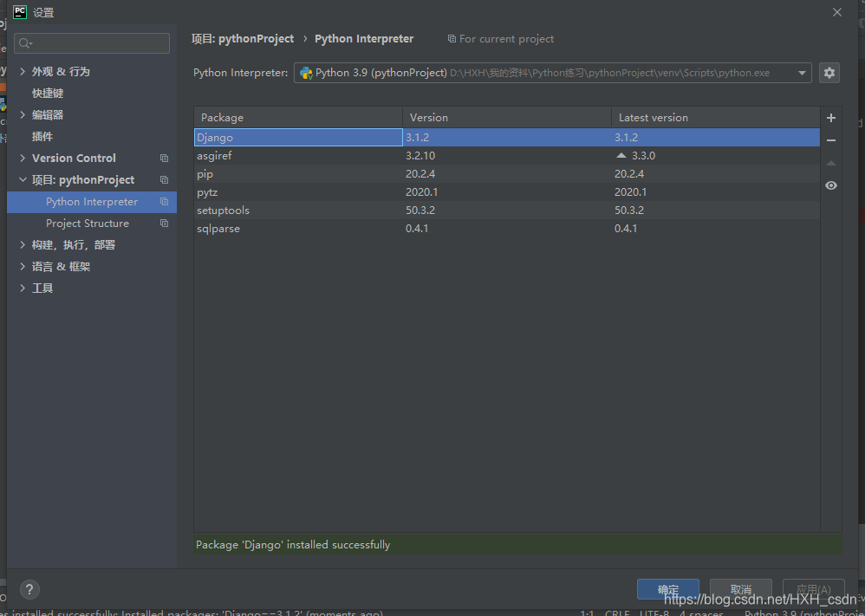Select the sqlparse package row
The height and width of the screenshot is (616, 865).
click(507, 229)
